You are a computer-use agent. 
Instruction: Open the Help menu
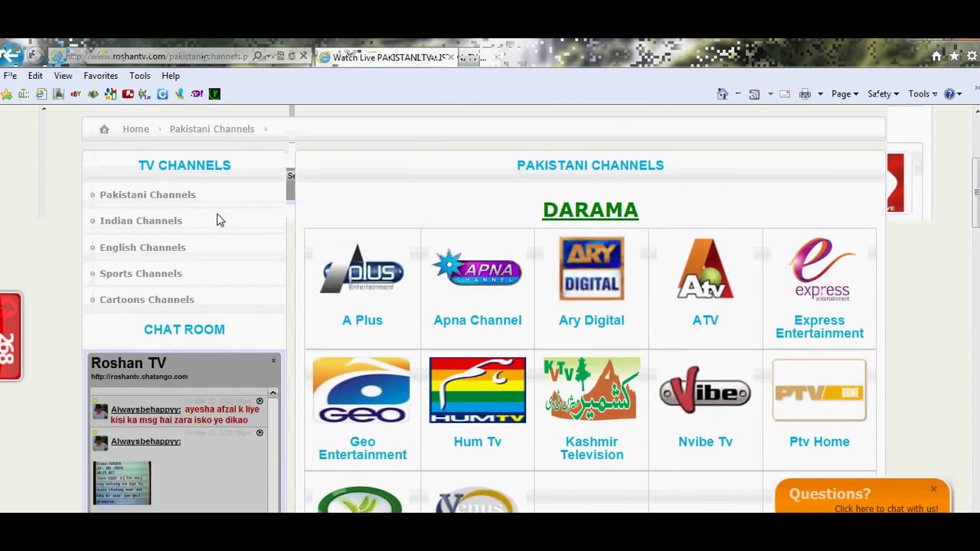171,76
